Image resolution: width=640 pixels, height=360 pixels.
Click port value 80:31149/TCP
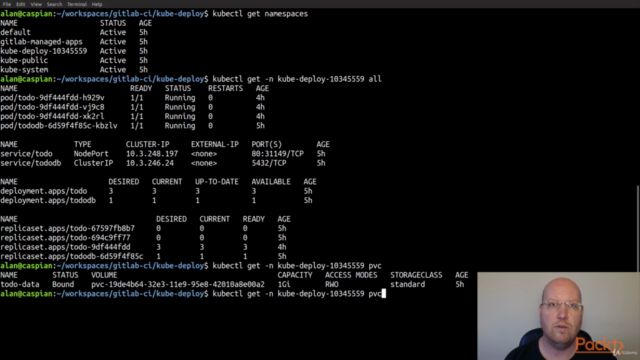tap(278, 154)
